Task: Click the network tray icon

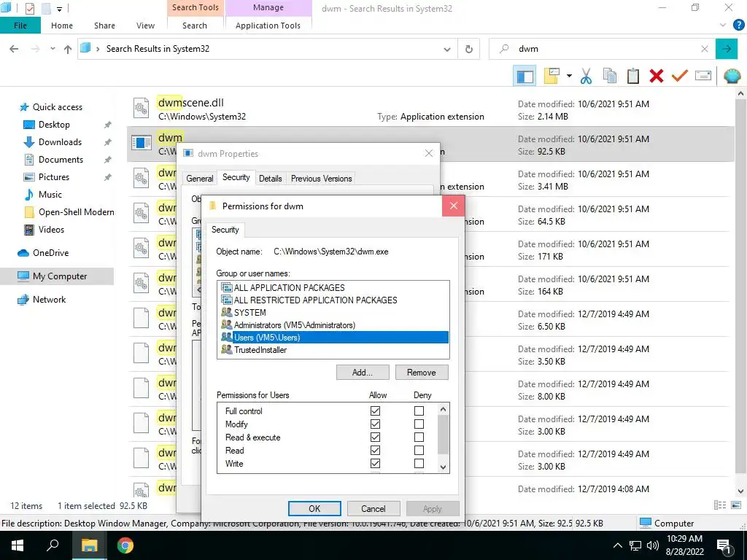Action: click(635, 545)
